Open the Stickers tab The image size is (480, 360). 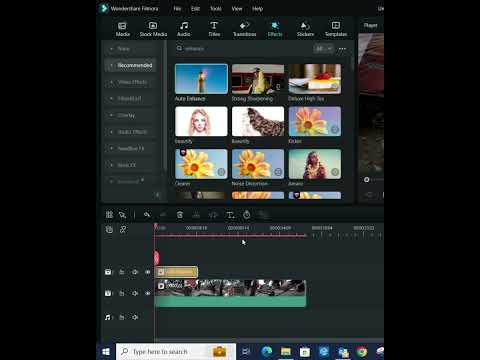coord(305,29)
